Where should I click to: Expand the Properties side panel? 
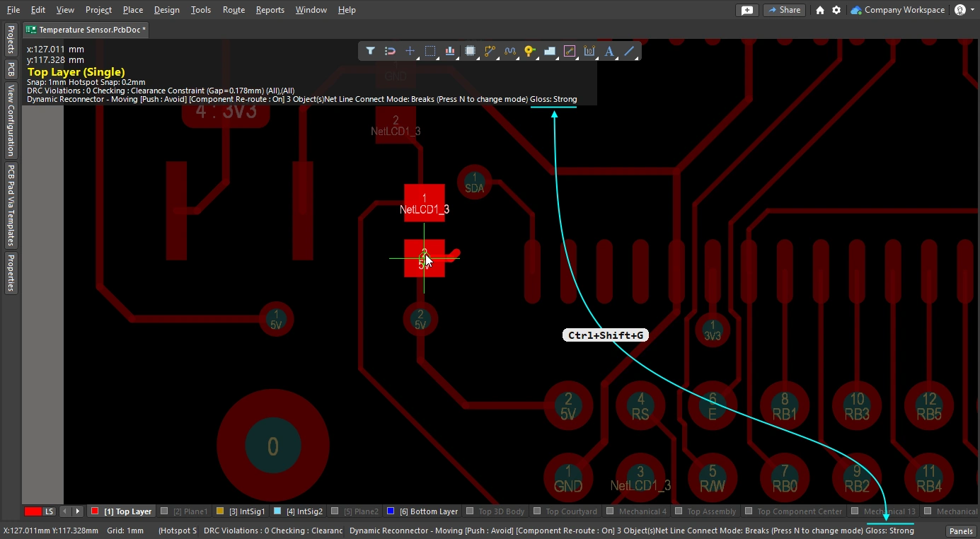coord(11,273)
